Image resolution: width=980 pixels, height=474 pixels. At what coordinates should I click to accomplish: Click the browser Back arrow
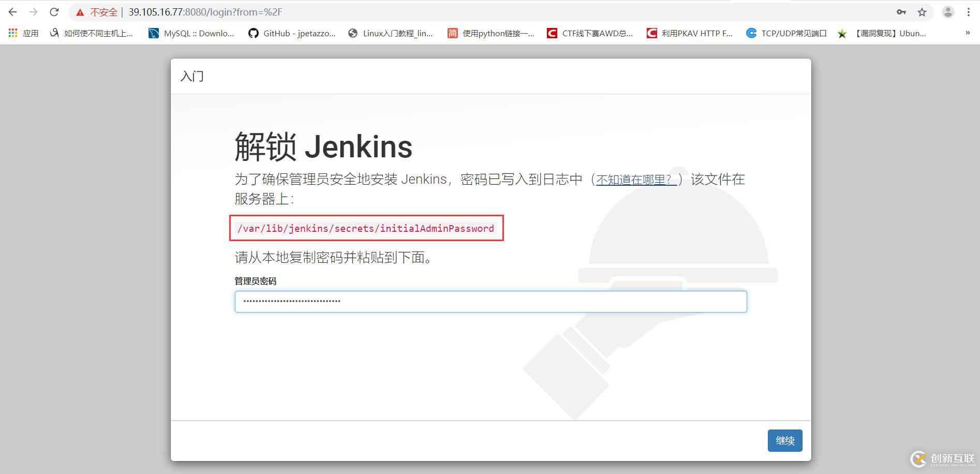click(x=12, y=12)
